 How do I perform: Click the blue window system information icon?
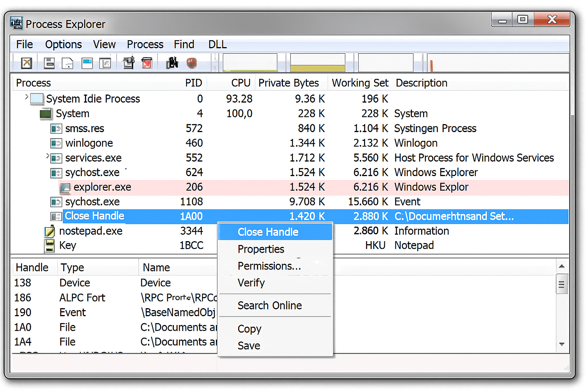[87, 63]
